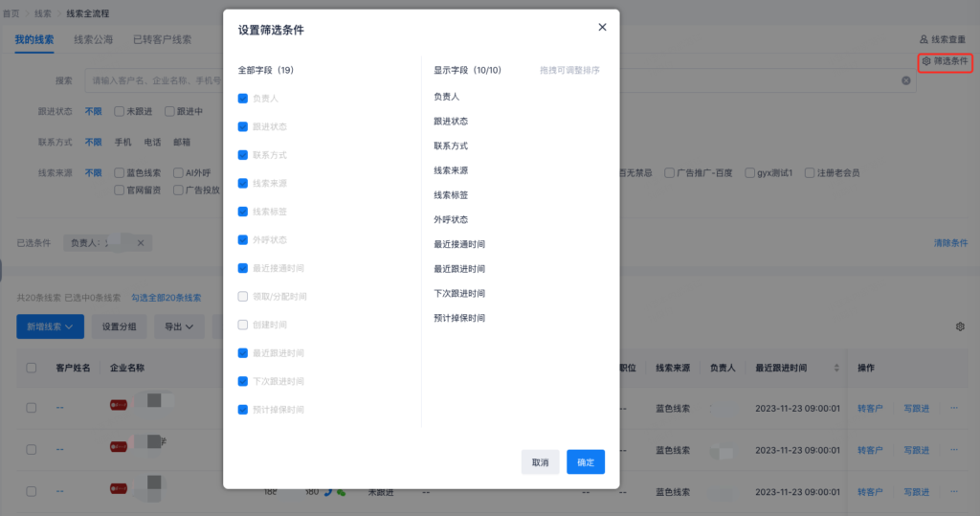Enable the 领取/分配时间 checkbox
The height and width of the screenshot is (516, 980).
coord(243,297)
